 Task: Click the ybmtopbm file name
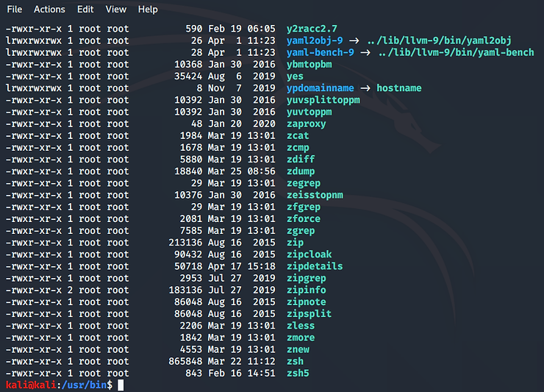[309, 65]
